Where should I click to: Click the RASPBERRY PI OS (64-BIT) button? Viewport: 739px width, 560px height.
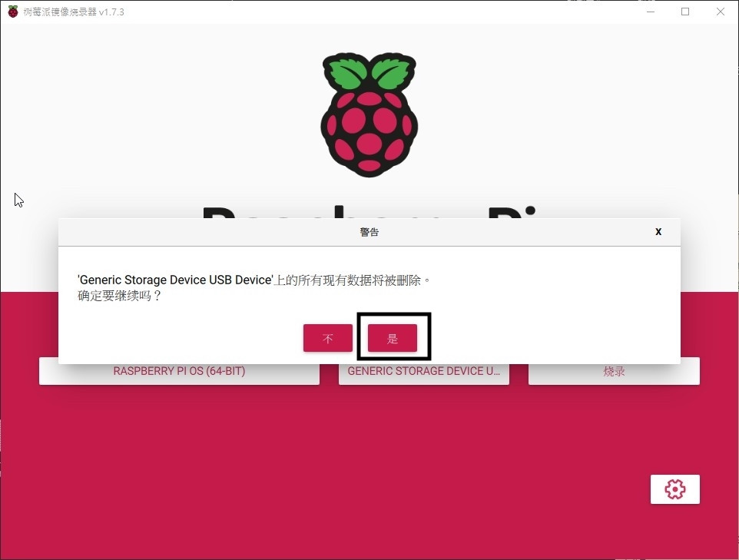click(x=179, y=372)
